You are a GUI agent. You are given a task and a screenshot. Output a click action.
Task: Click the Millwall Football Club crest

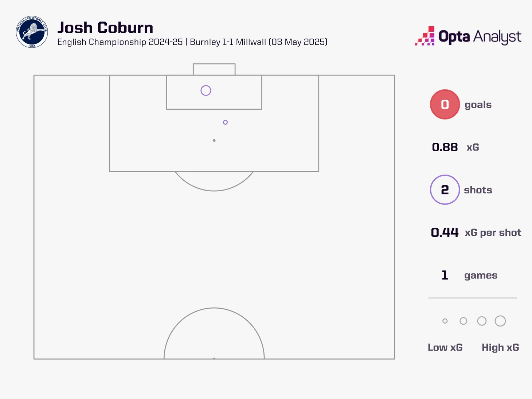click(x=32, y=32)
